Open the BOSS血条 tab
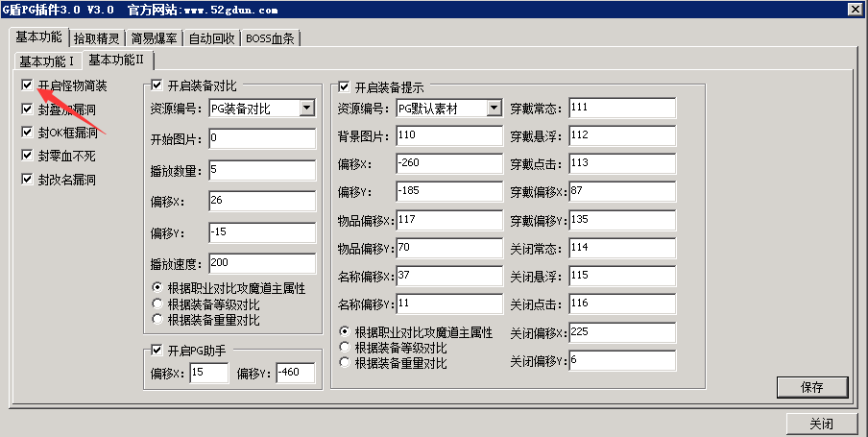 271,38
